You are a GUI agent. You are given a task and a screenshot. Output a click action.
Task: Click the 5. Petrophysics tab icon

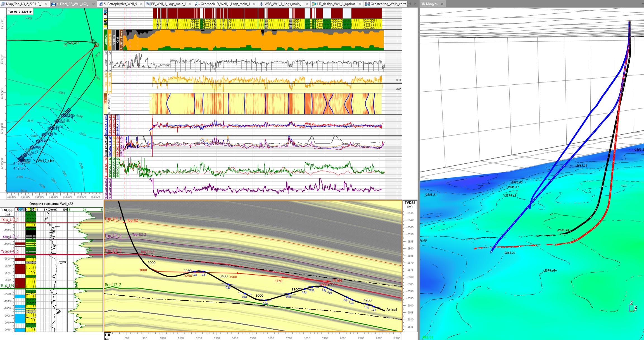pos(101,4)
